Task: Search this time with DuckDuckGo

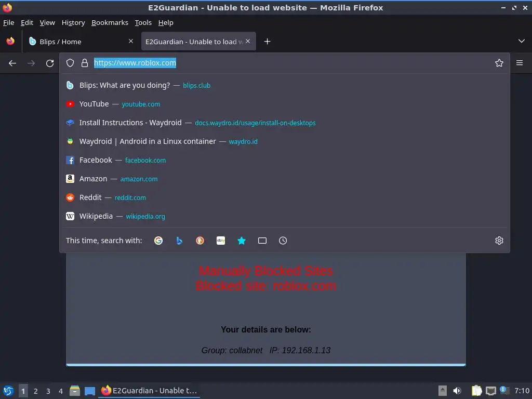Action: [x=200, y=241]
